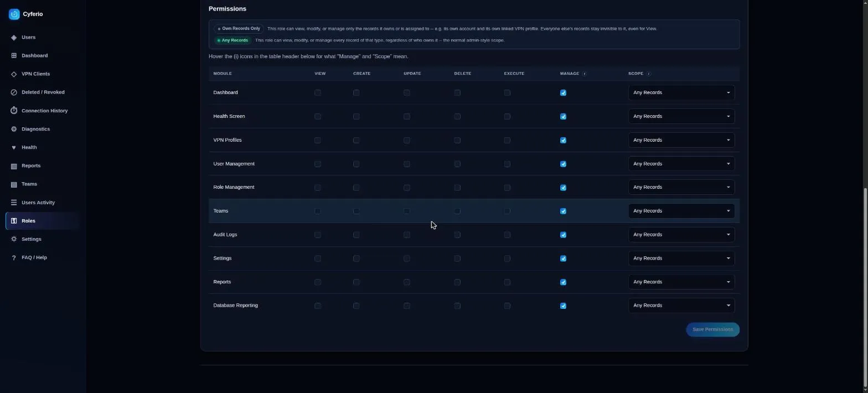Open Users Activity in sidebar

(x=43, y=203)
